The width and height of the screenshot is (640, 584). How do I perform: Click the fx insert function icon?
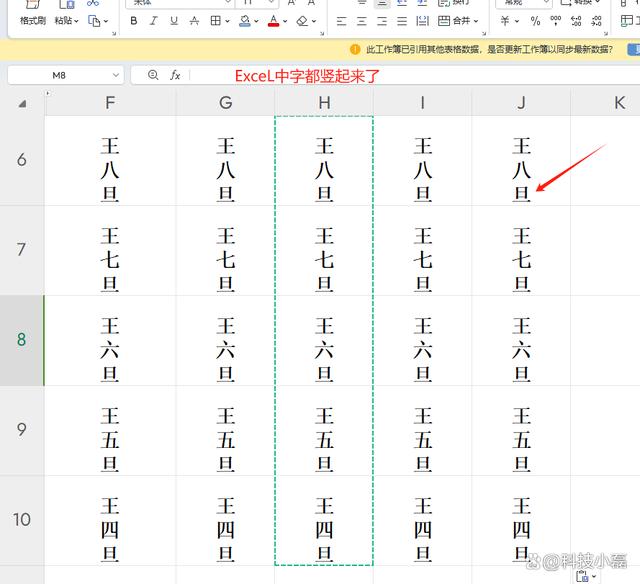coord(175,75)
